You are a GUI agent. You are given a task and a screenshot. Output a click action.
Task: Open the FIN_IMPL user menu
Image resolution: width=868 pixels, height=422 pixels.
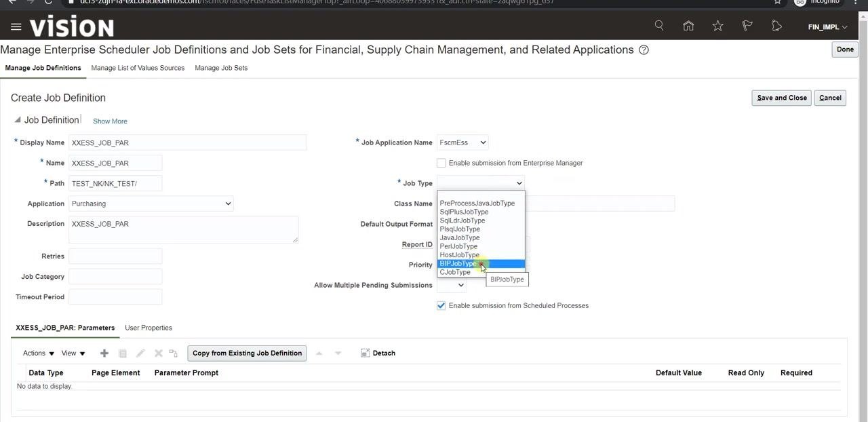click(828, 27)
